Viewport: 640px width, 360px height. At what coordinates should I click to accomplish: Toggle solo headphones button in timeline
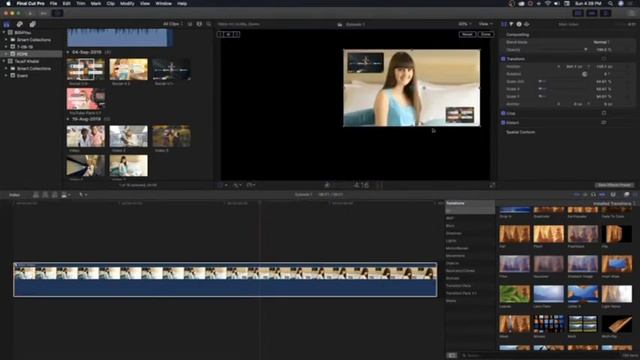tap(593, 195)
